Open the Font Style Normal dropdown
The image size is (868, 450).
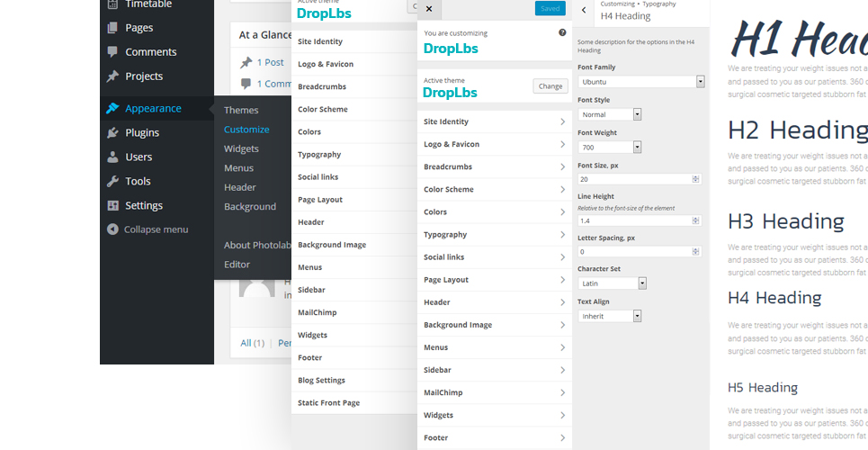[x=610, y=114]
